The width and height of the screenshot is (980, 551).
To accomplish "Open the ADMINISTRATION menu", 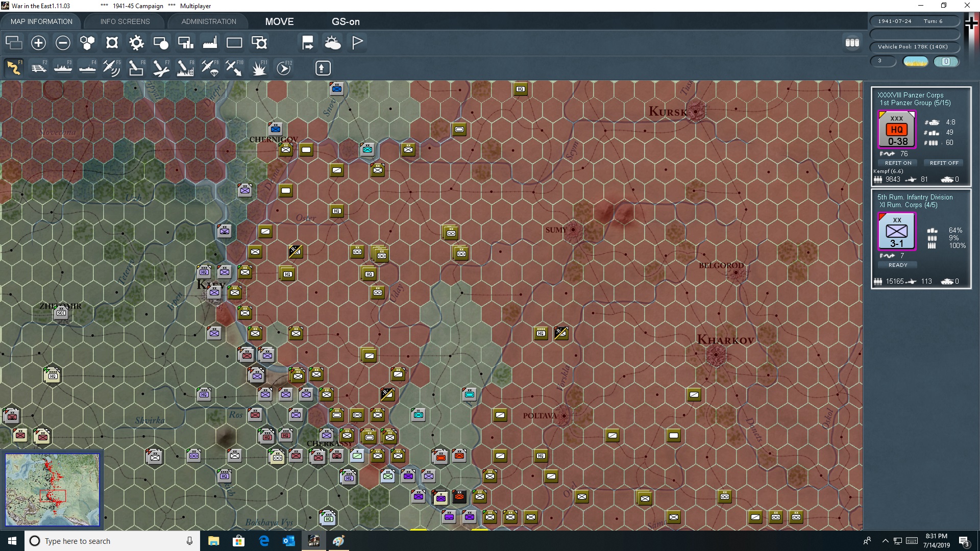I will (208, 21).
